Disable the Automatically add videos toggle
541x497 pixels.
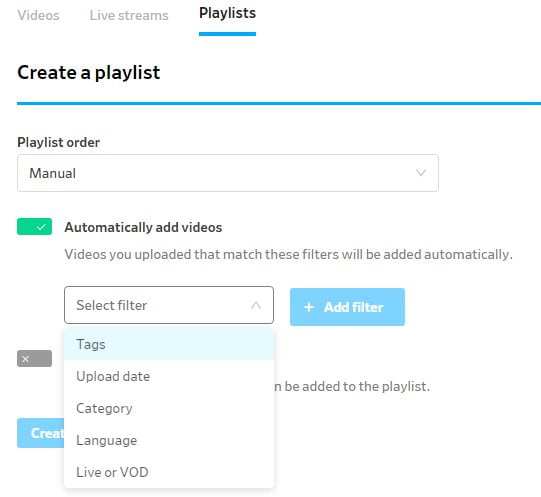(35, 226)
